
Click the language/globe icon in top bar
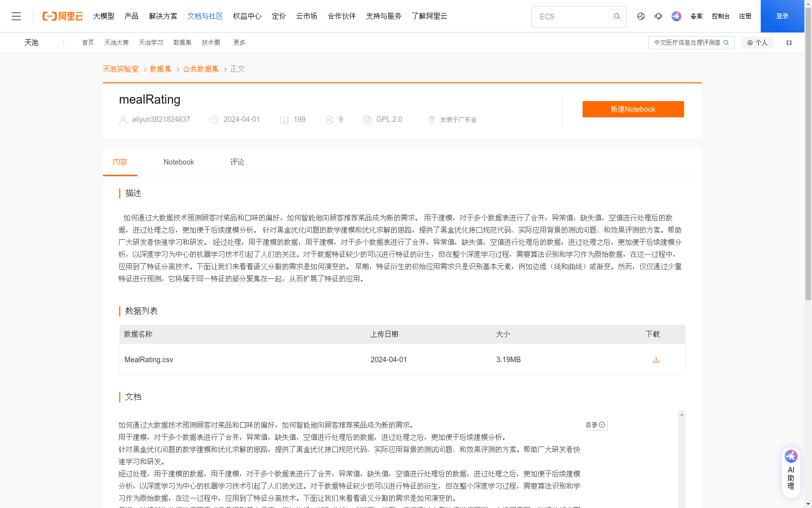[x=640, y=16]
